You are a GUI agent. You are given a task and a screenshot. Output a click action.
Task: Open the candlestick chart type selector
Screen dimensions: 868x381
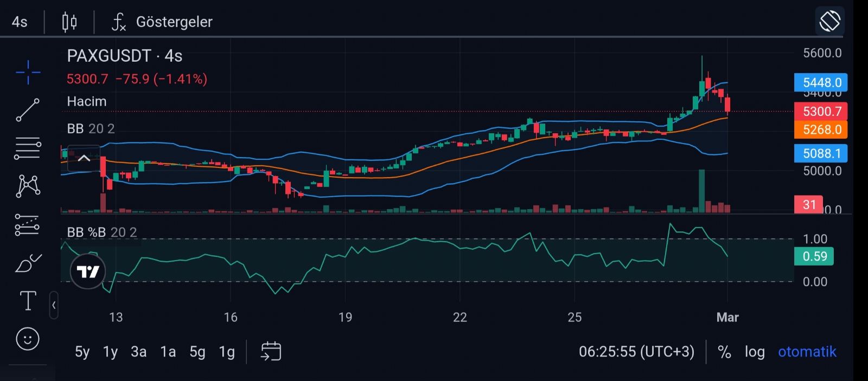pos(69,22)
